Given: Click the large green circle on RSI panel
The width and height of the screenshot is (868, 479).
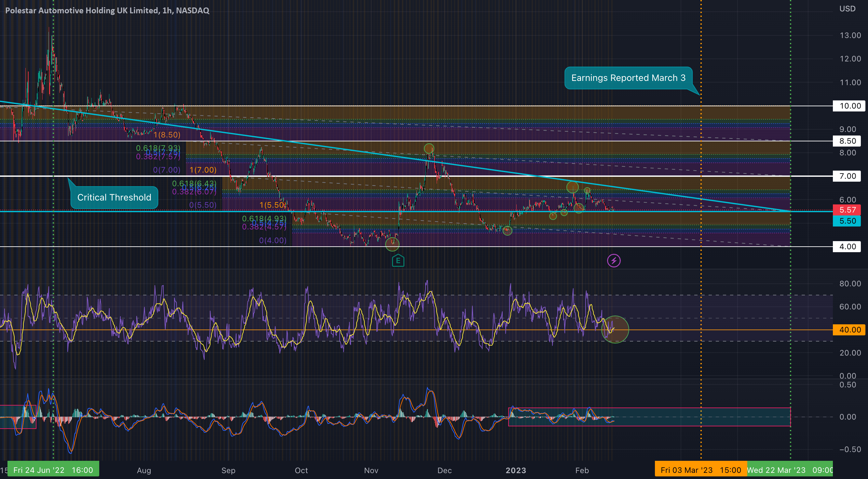Looking at the screenshot, I should pyautogui.click(x=615, y=330).
